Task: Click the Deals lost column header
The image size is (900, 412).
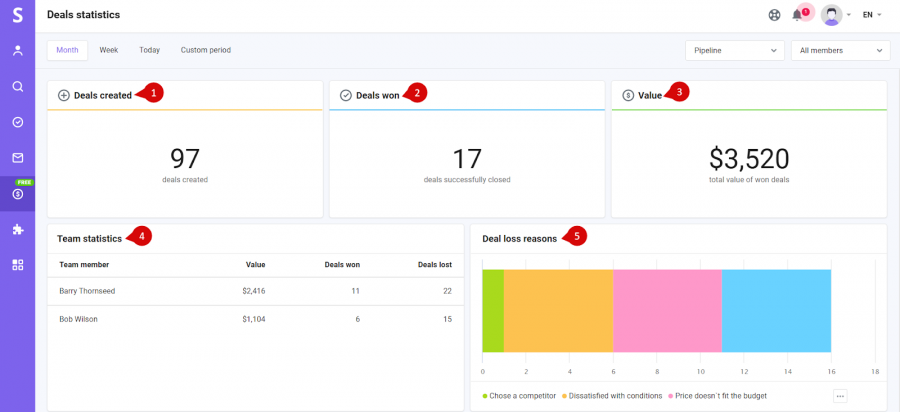Action: click(x=435, y=265)
